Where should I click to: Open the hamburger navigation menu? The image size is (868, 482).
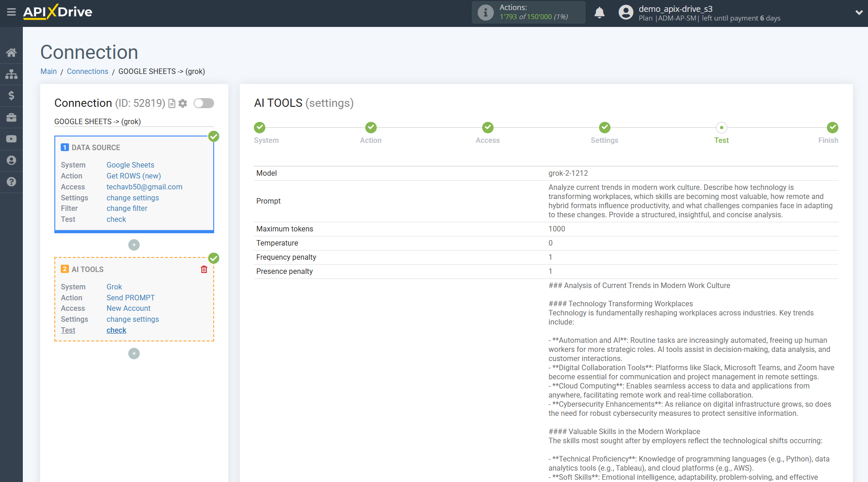point(11,12)
